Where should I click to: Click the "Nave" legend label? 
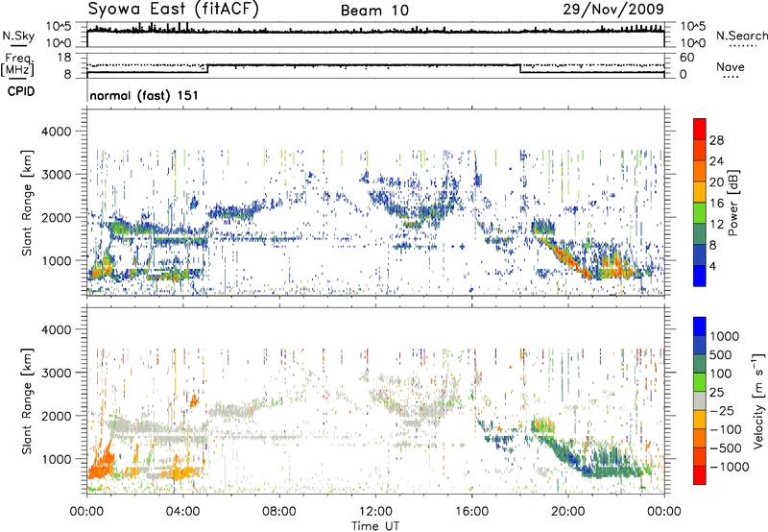pyautogui.click(x=731, y=66)
